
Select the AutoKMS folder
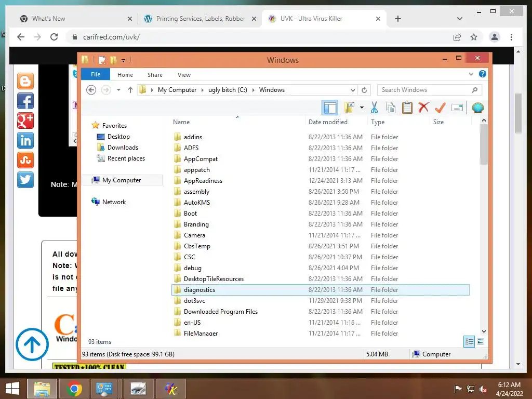tap(197, 203)
